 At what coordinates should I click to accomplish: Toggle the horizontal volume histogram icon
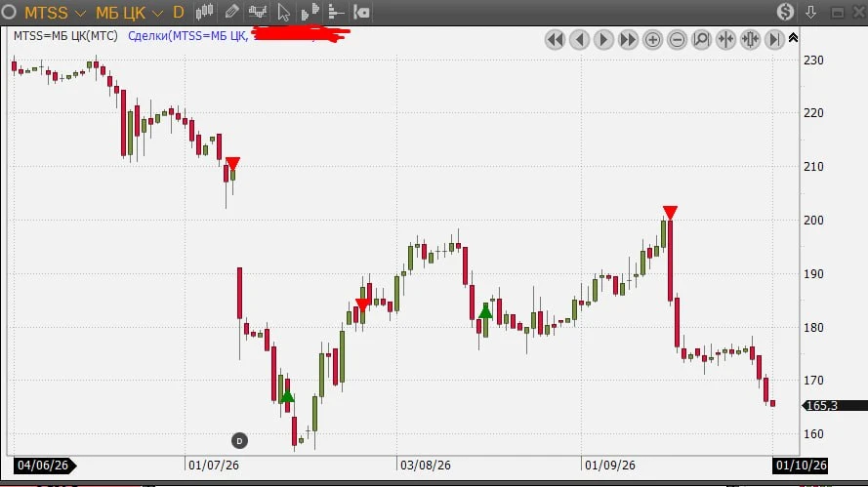coord(336,12)
